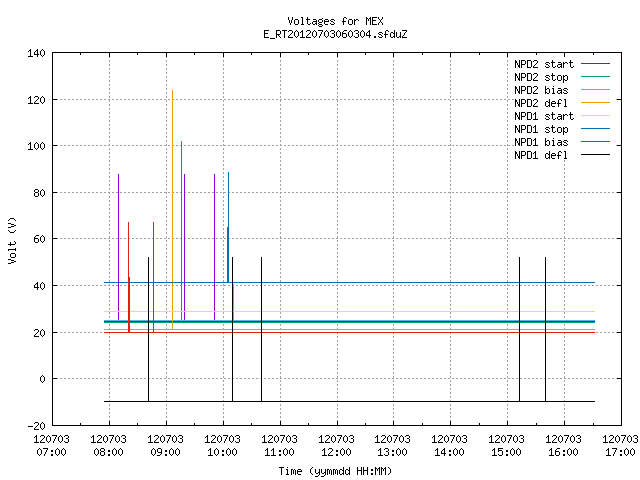Screen dimensions: 640x480
Task: Click the 80 y-axis tick label
Action: tap(39, 193)
